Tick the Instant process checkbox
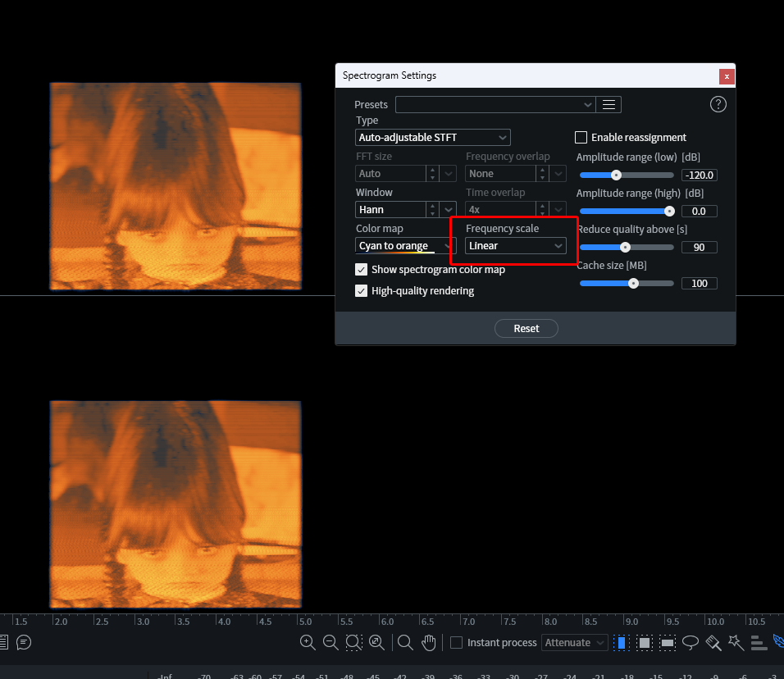The image size is (784, 679). tap(457, 643)
